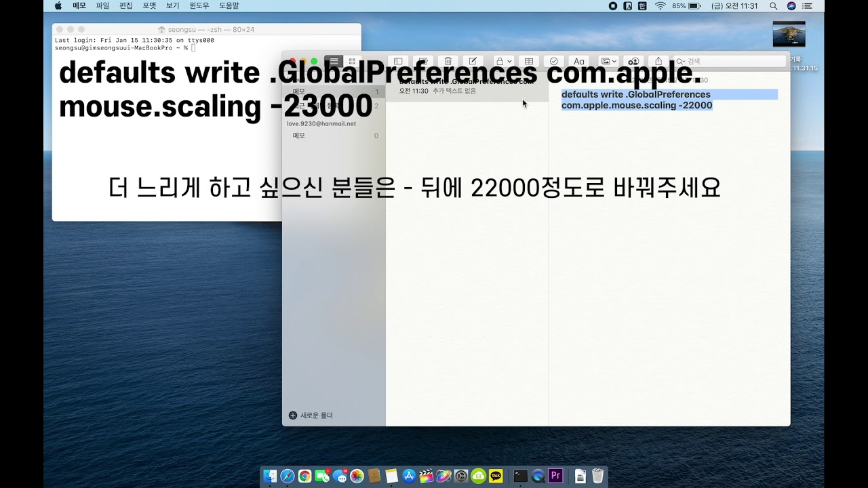Open the 포맷 menu in menu bar

149,5
